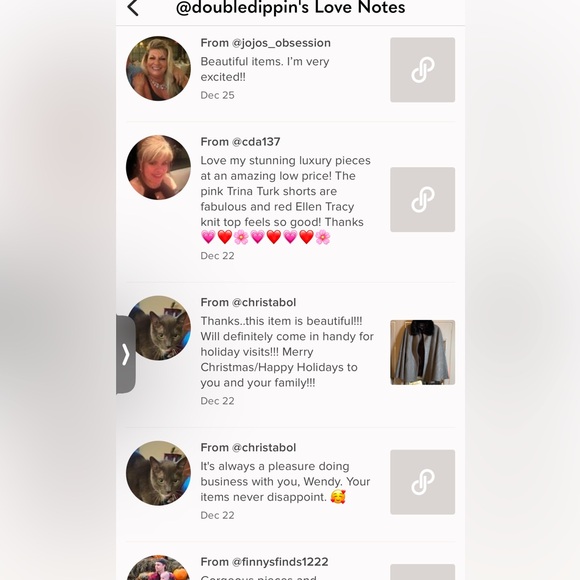Tap finnysfinds1222's profile avatar

[x=158, y=568]
